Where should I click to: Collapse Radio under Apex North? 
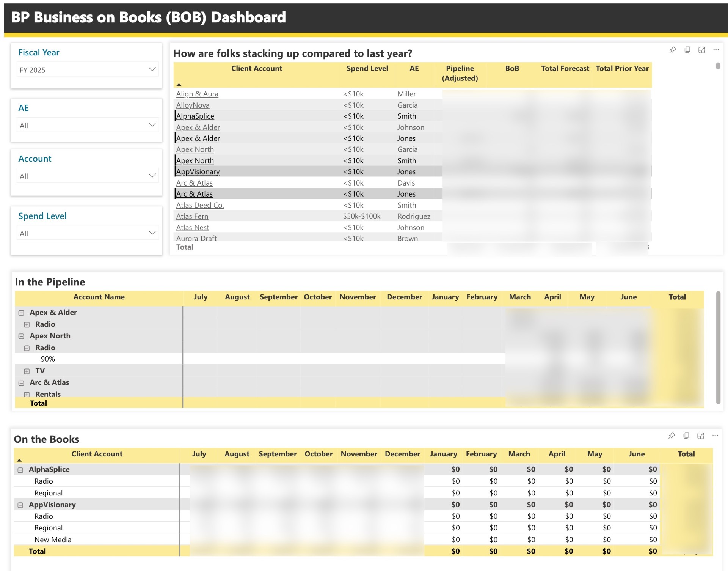coord(27,348)
